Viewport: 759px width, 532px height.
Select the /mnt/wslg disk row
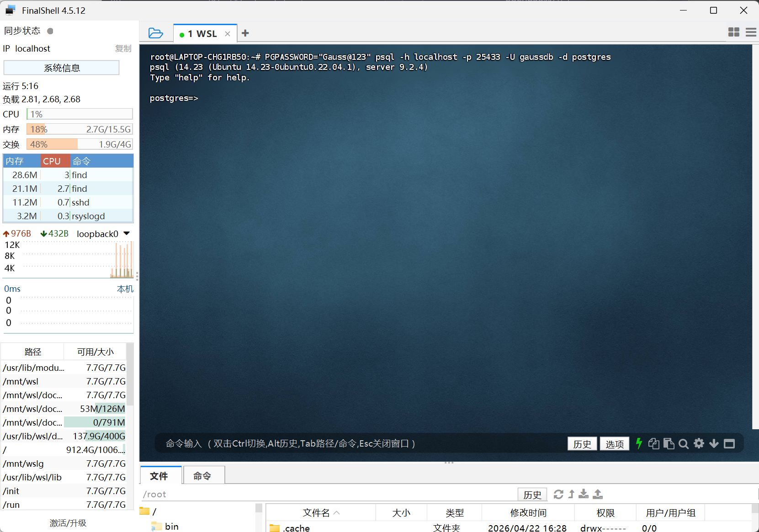point(64,464)
